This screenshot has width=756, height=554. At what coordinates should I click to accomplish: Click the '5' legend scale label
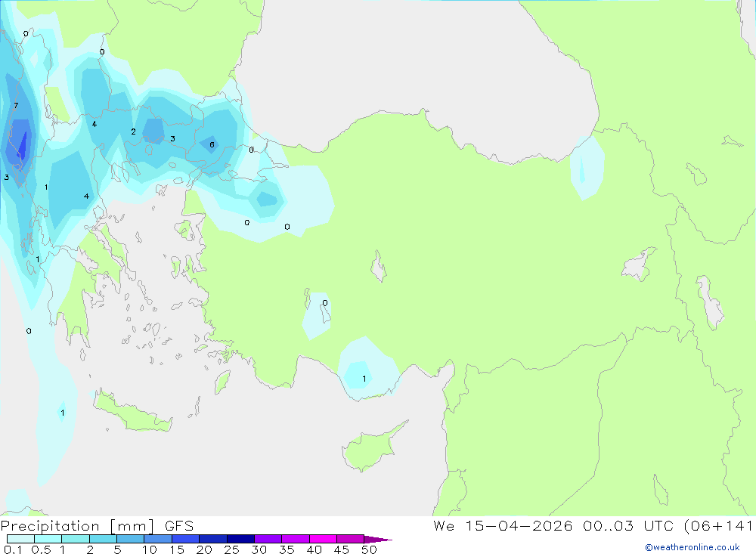(117, 549)
